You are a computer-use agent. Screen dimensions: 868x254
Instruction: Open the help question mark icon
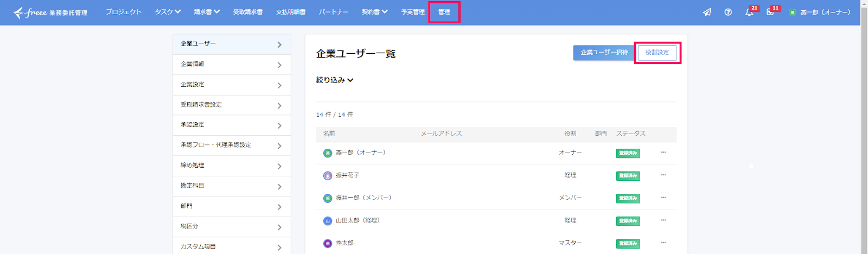728,12
